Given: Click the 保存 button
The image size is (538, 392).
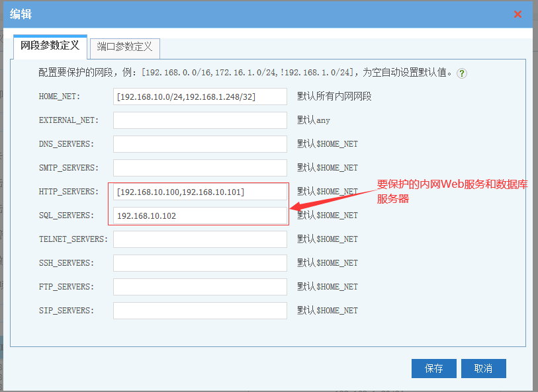Looking at the screenshot, I should (433, 368).
